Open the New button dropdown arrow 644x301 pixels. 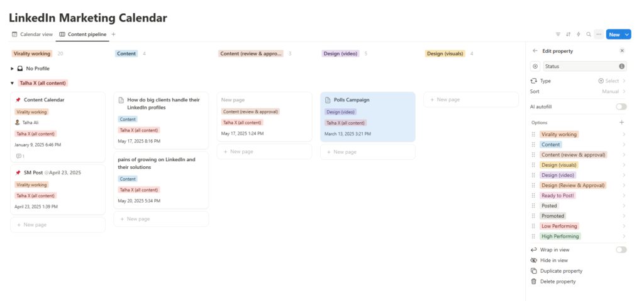(627, 35)
